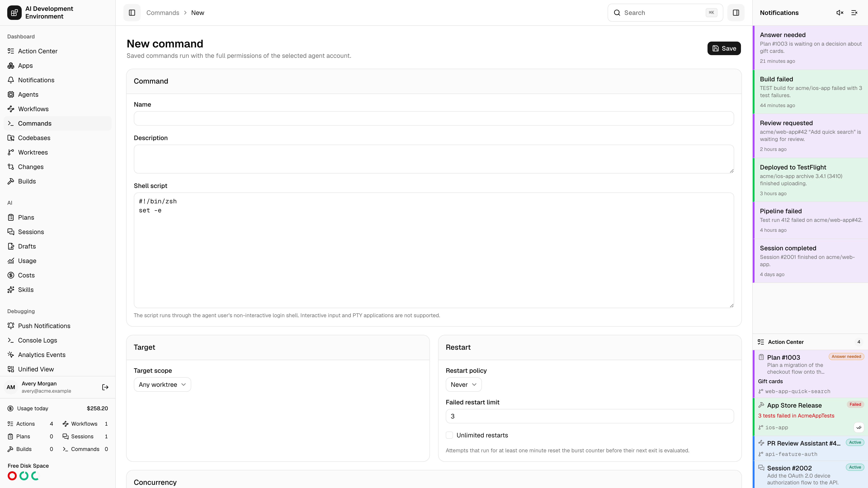Click the '3 tests failed in AcmeAppTests' text
Image resolution: width=868 pixels, height=488 pixels.
(796, 416)
